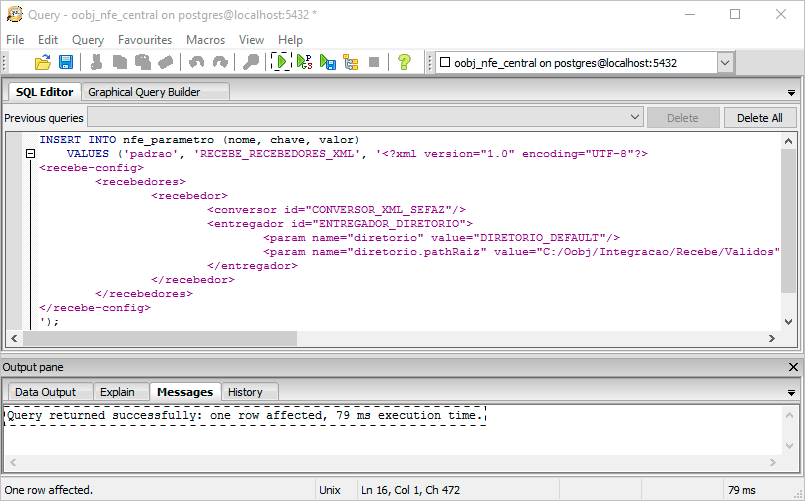Collapse the VALUES code fold marker

30,153
